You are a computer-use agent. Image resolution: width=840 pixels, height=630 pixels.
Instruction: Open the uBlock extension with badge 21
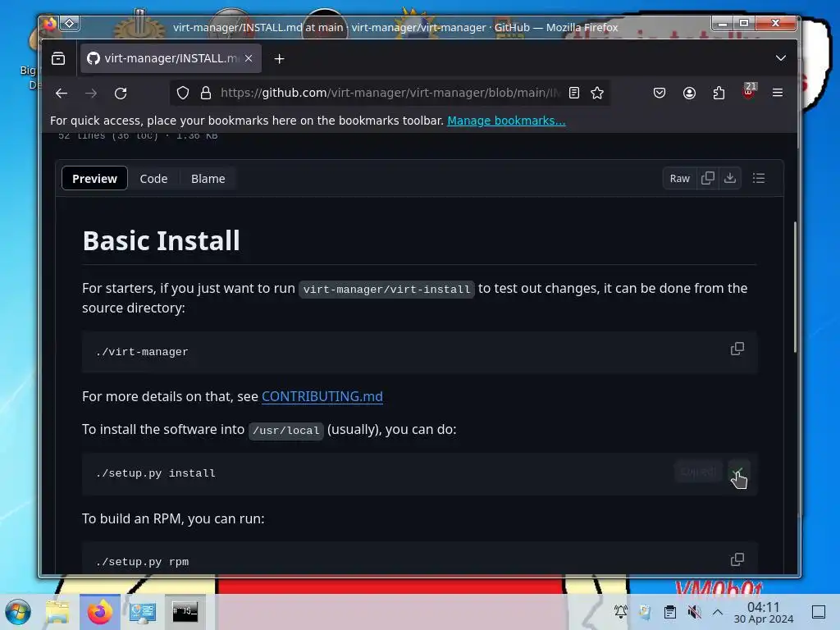[749, 91]
